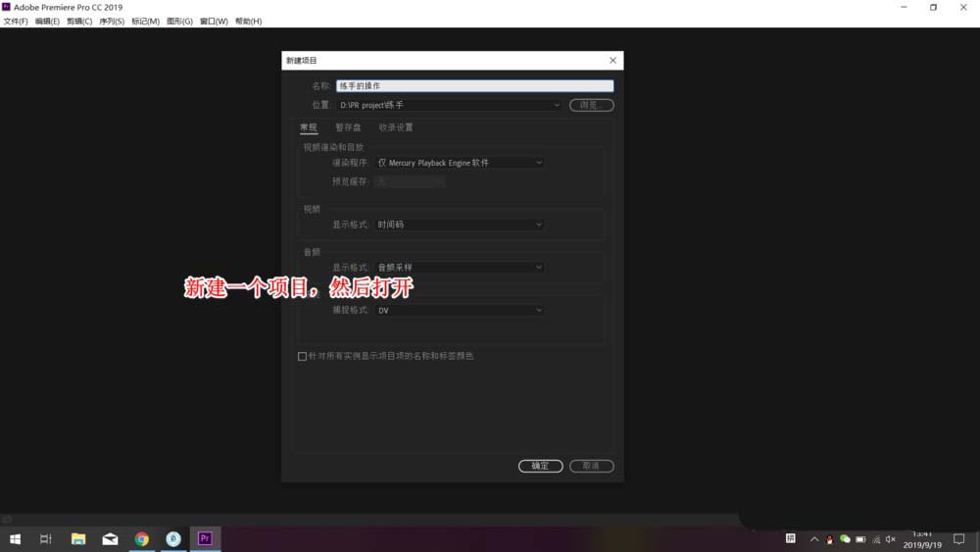Image resolution: width=980 pixels, height=552 pixels.
Task: Click the 取消 button
Action: (x=591, y=466)
